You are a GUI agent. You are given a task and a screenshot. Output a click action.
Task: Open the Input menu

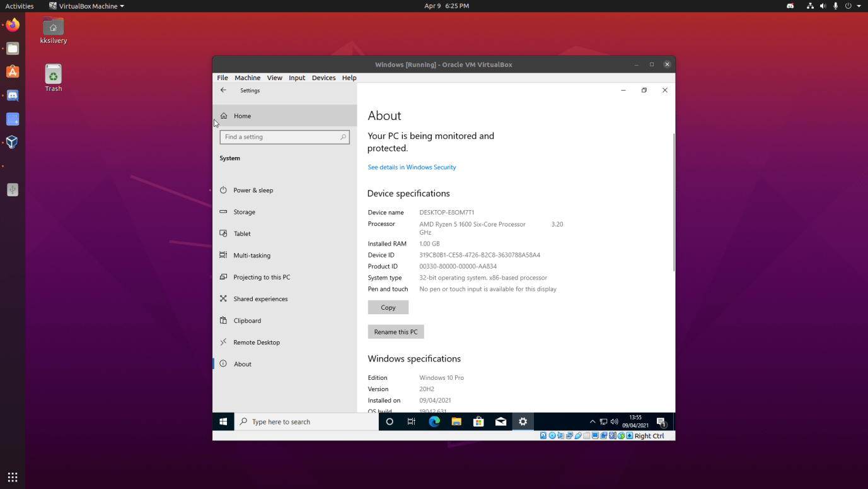coord(297,78)
